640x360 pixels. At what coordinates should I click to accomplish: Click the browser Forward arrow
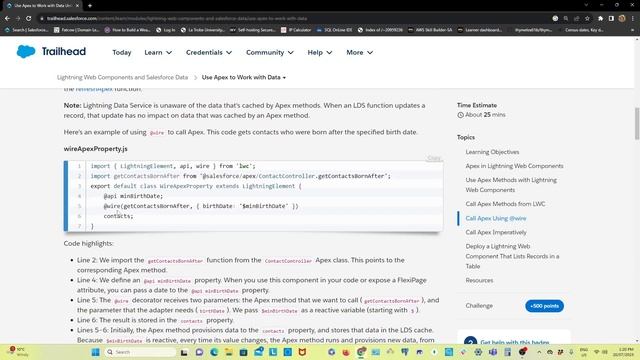18,18
